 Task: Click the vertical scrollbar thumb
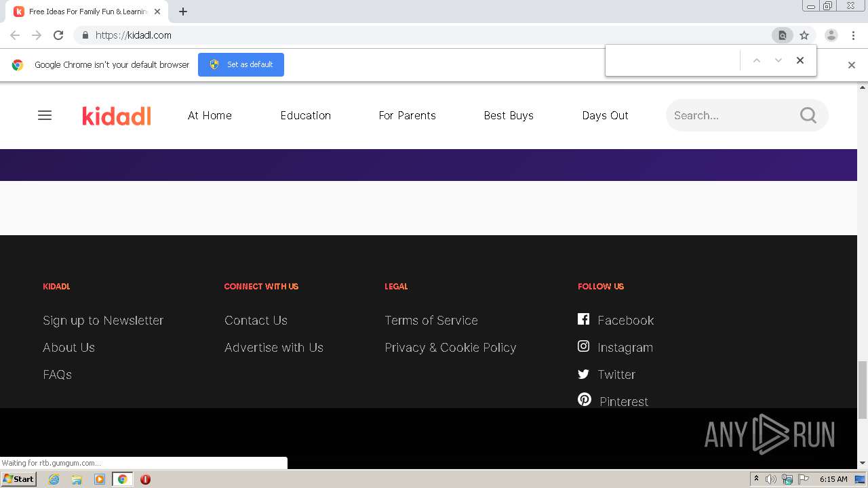click(863, 390)
